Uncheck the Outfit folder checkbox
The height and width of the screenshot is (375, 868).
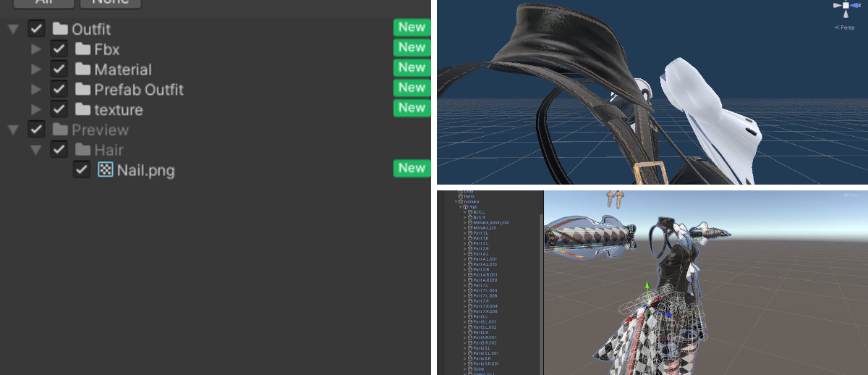tap(37, 29)
